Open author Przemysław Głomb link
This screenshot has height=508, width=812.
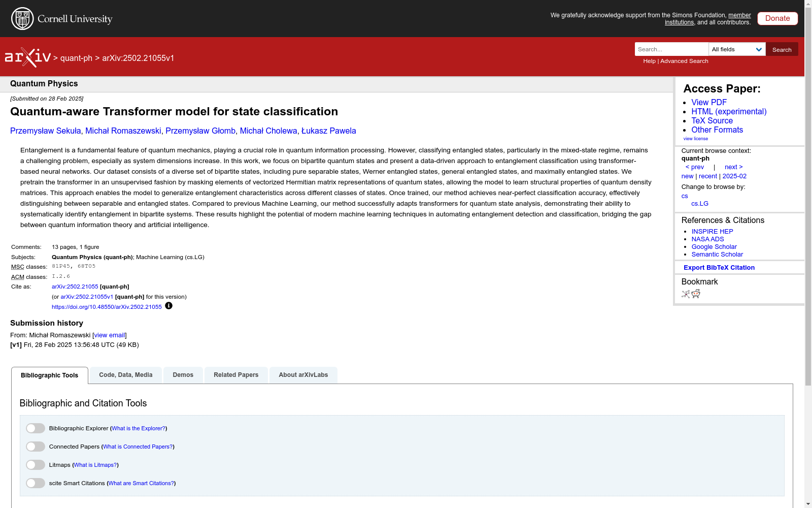(x=200, y=131)
